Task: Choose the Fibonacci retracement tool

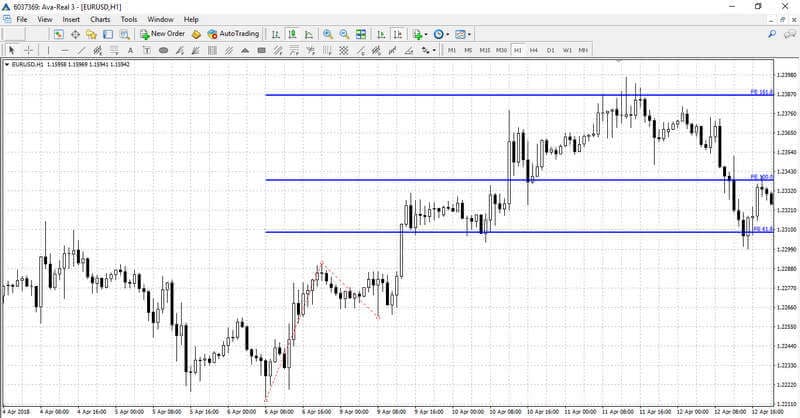Action: click(x=114, y=50)
